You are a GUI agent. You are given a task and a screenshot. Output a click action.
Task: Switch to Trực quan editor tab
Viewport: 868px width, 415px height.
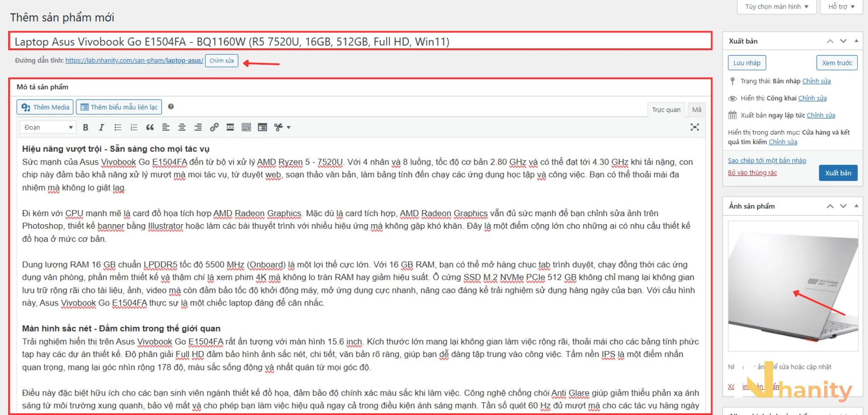coord(666,110)
